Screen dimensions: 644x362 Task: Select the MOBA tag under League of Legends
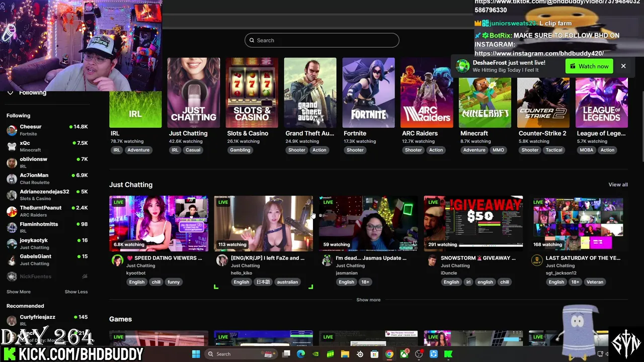tap(587, 150)
